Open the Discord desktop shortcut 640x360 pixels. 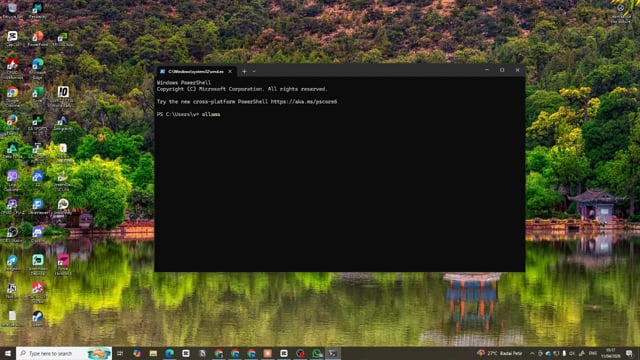38,234
